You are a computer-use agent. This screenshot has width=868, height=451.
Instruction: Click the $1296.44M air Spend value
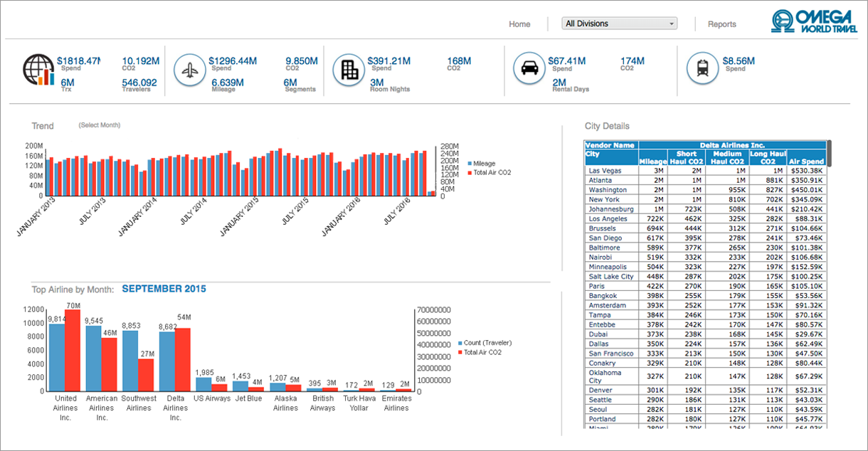coord(233,61)
